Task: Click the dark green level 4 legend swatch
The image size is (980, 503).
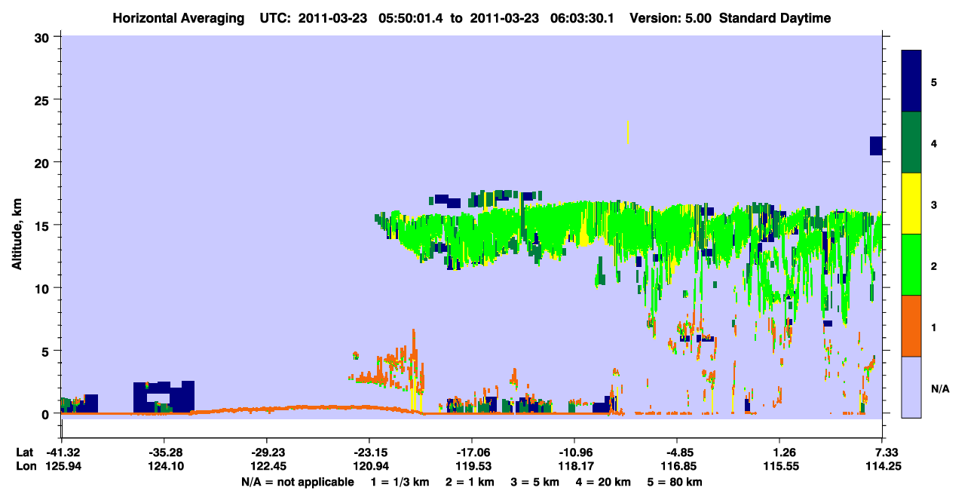Action: point(911,143)
